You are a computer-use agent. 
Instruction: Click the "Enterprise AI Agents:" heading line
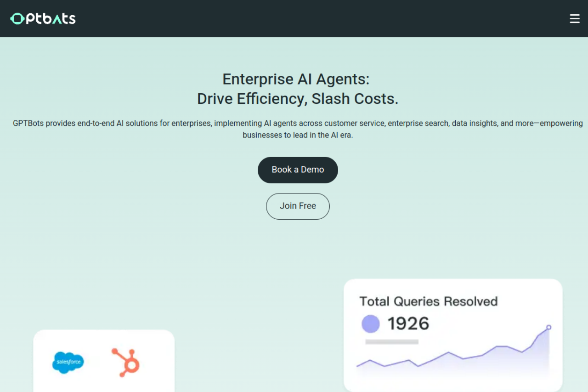pyautogui.click(x=296, y=79)
